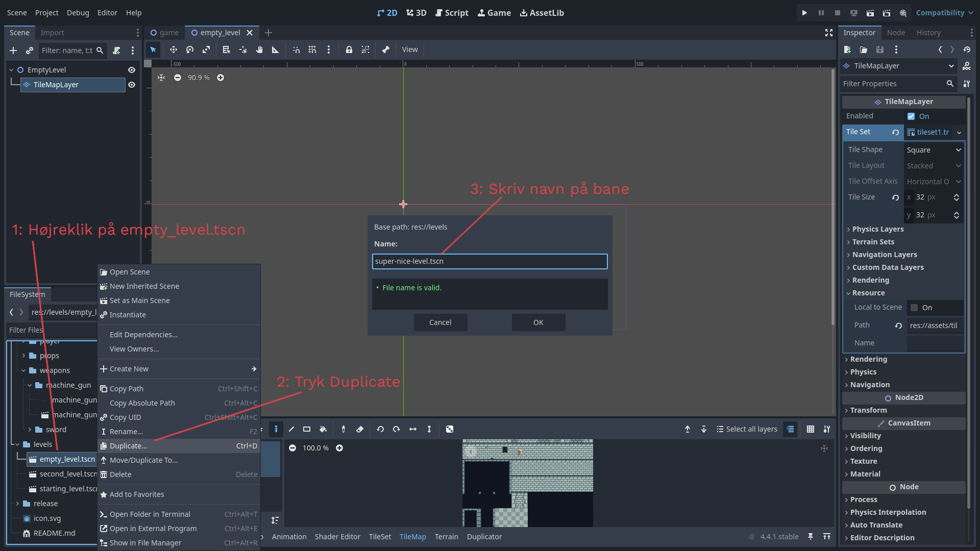This screenshot has width=980, height=551.
Task: Toggle Local to Scene checkbox
Action: click(914, 308)
